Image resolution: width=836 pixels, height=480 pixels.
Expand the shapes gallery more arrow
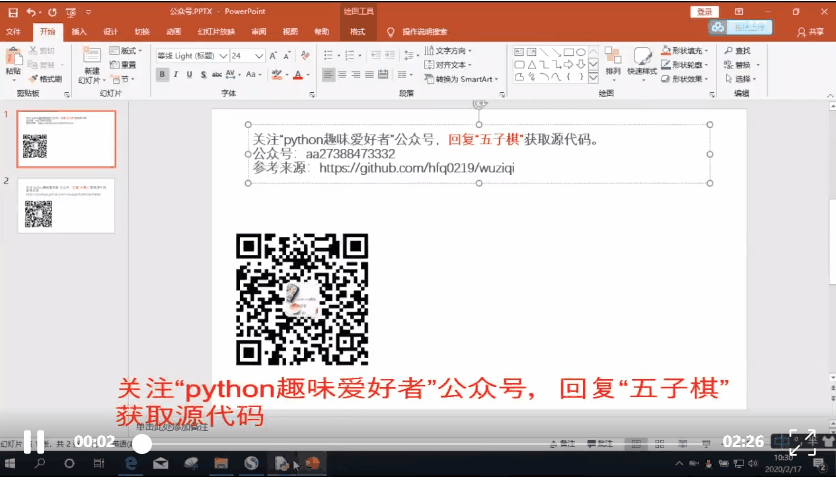[x=593, y=78]
